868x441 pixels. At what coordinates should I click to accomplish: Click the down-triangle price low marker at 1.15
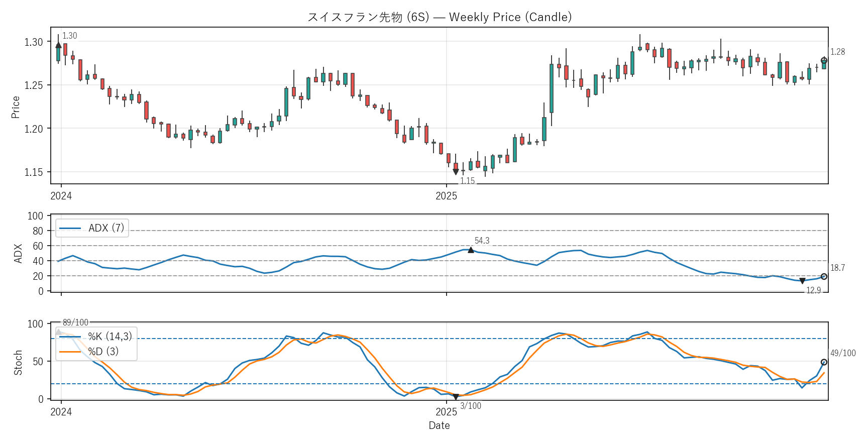click(x=456, y=172)
